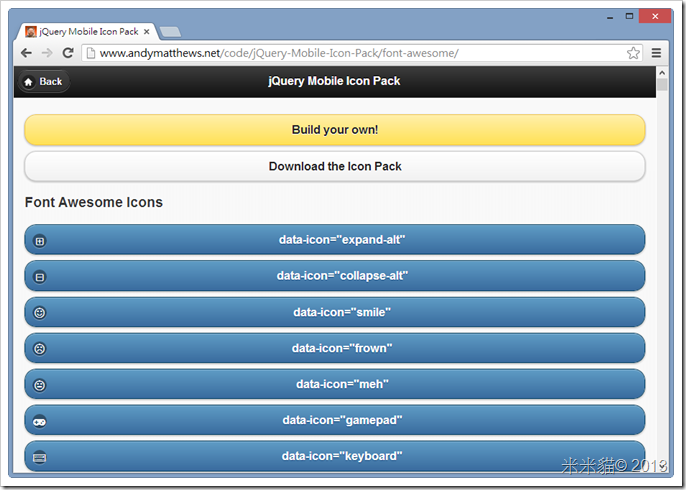
Task: Click Download the Icon Pack button
Action: tap(335, 166)
